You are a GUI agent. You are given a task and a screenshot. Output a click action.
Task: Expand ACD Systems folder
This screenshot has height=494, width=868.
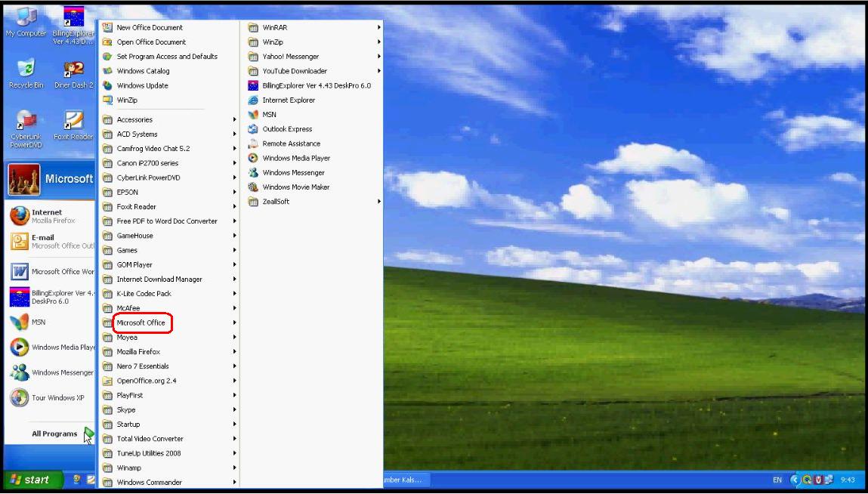[x=169, y=134]
